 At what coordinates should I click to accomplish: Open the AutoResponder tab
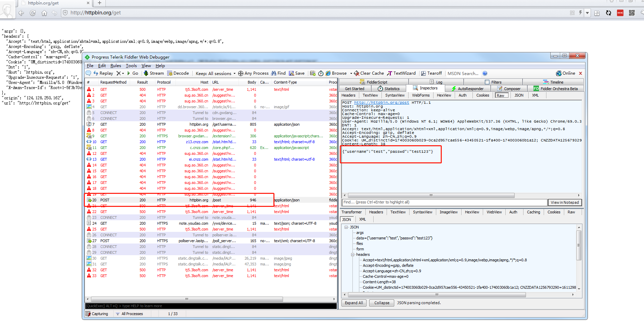467,89
